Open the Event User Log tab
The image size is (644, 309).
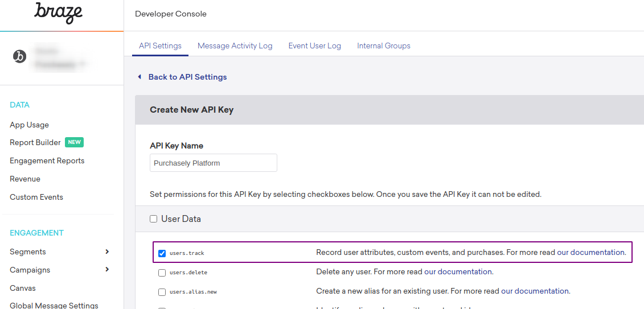coord(315,46)
